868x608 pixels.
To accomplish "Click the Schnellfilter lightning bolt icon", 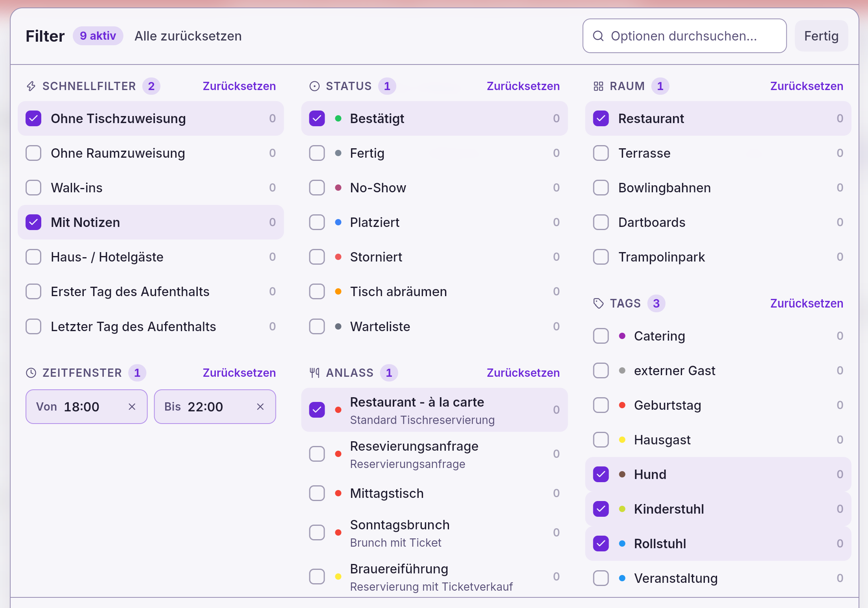I will pos(31,86).
